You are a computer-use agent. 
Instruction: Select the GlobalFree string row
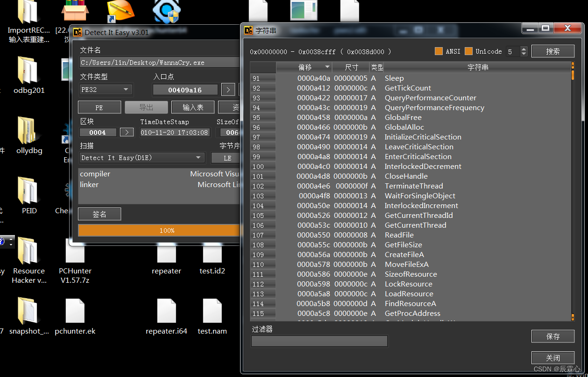click(411, 118)
